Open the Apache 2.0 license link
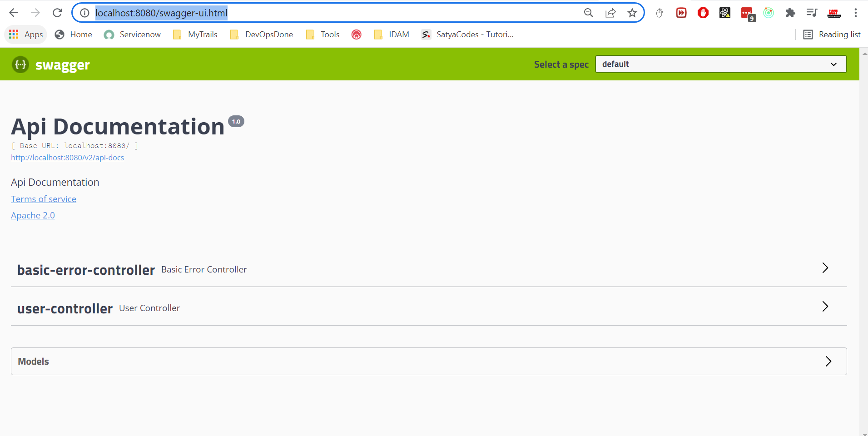The width and height of the screenshot is (868, 436). coord(33,215)
